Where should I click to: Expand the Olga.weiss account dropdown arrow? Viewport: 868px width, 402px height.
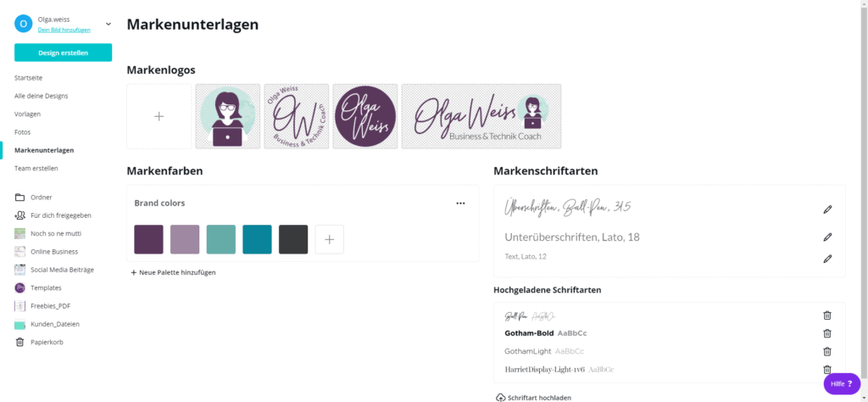(108, 24)
